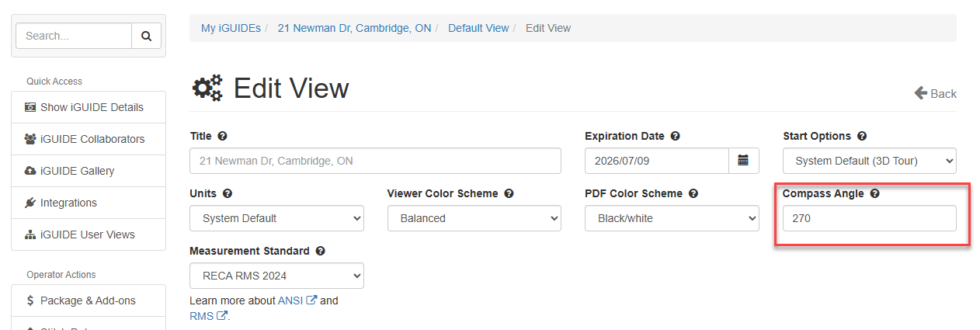Click the Units help question icon
This screenshot has width=980, height=330.
click(x=228, y=193)
